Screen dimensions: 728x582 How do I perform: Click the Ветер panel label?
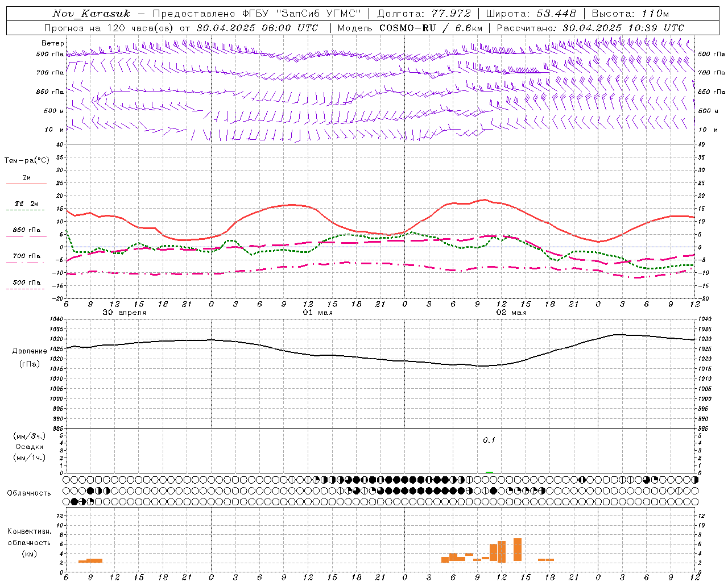(53, 43)
